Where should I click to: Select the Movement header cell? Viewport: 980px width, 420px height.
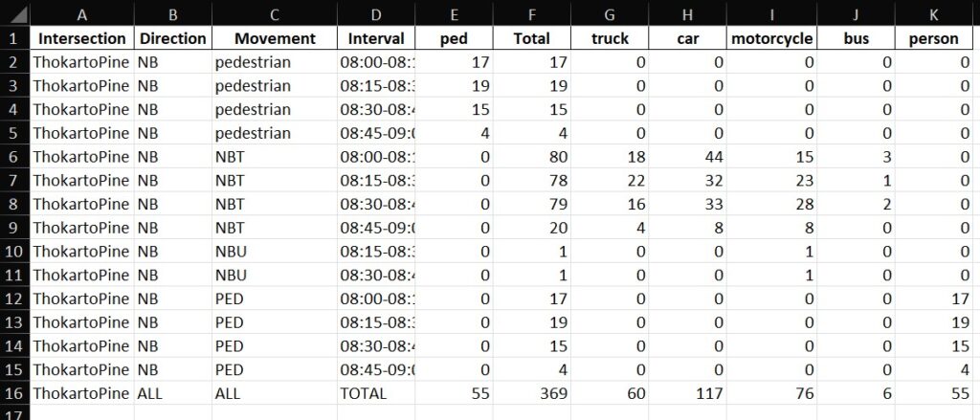[274, 38]
